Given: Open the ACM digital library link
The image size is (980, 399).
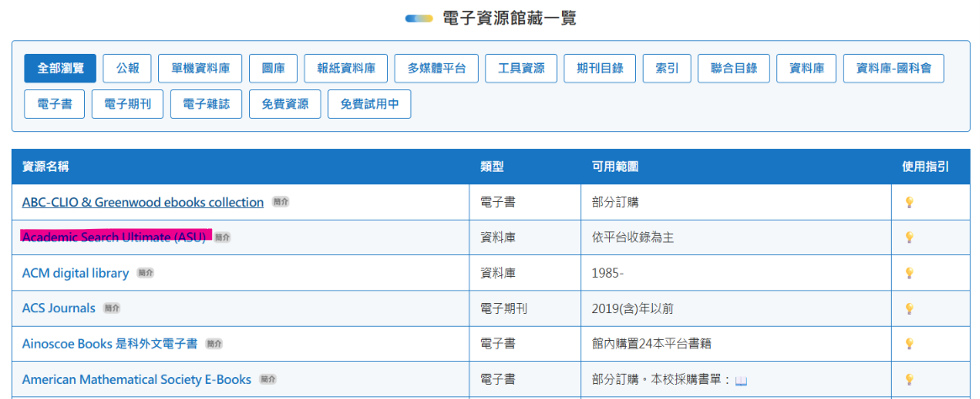Looking at the screenshot, I should coord(76,273).
